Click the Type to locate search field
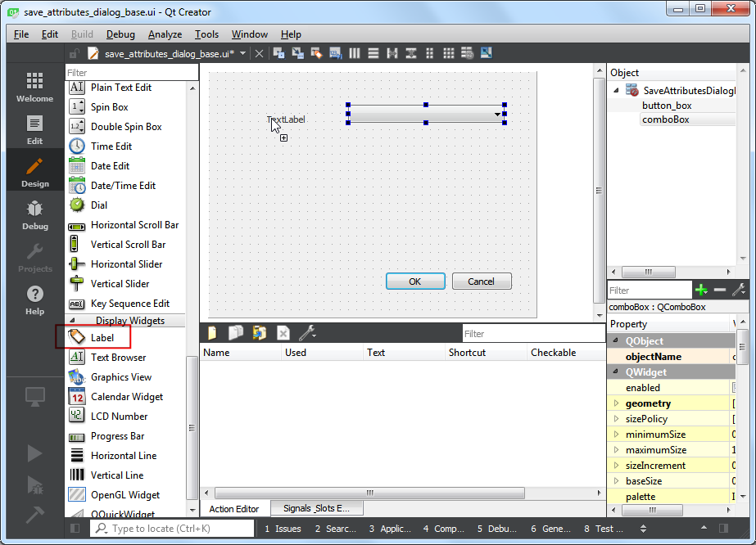This screenshot has height=545, width=756. pyautogui.click(x=172, y=529)
